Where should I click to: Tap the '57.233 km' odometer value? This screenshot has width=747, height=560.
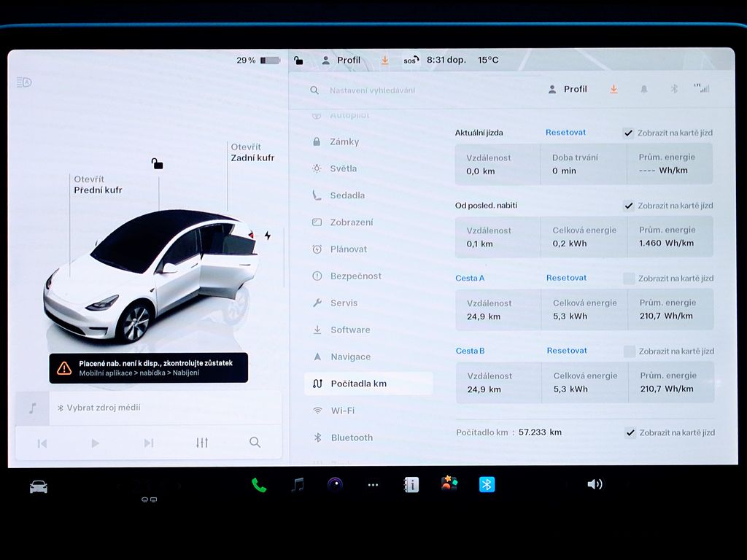pyautogui.click(x=541, y=432)
